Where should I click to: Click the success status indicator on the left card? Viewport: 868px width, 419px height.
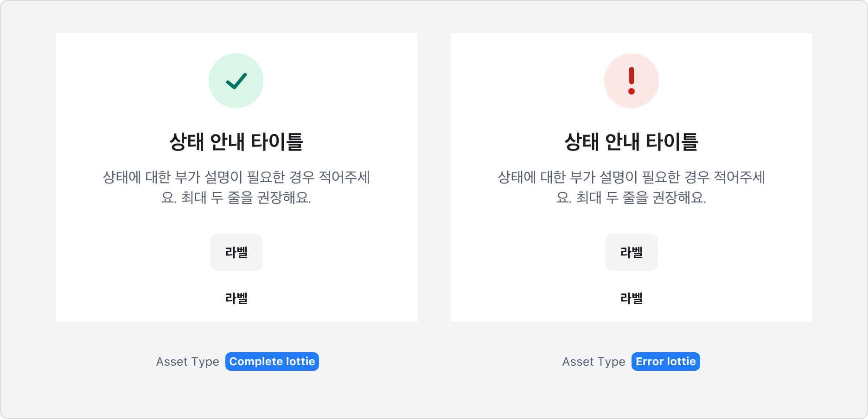(x=236, y=80)
